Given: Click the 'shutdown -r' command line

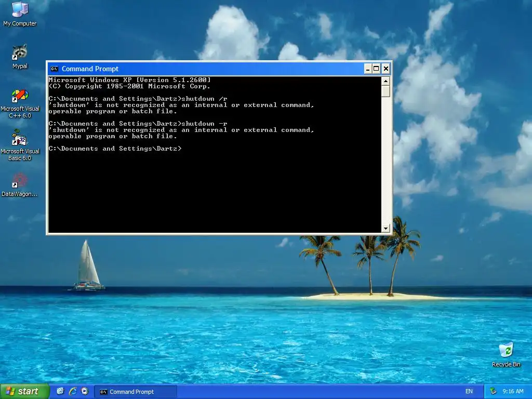Looking at the screenshot, I should pos(138,124).
